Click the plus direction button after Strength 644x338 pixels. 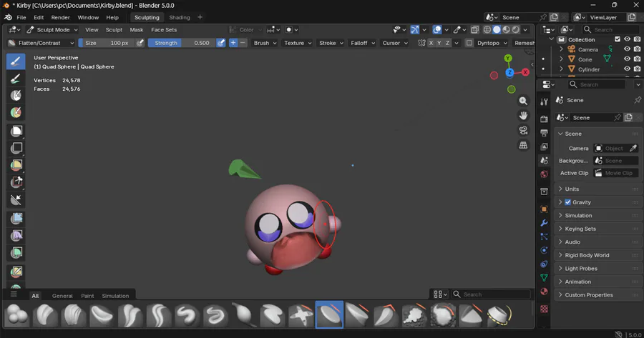coord(233,43)
